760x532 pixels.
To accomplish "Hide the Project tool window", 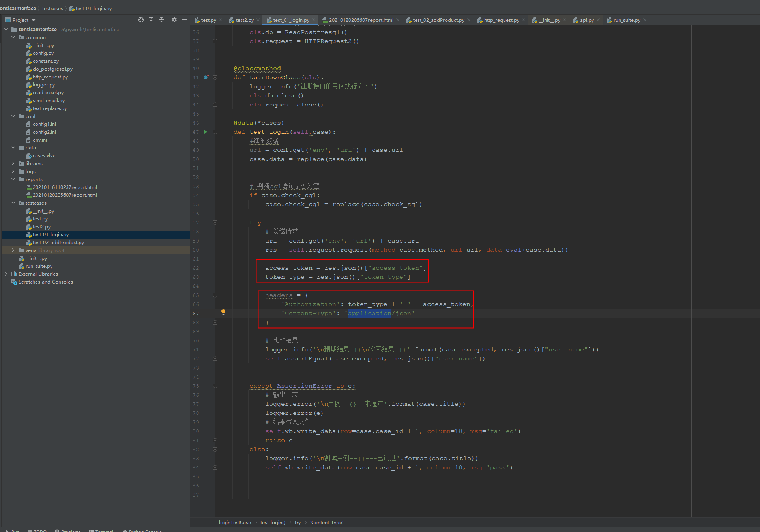I will pyautogui.click(x=185, y=20).
